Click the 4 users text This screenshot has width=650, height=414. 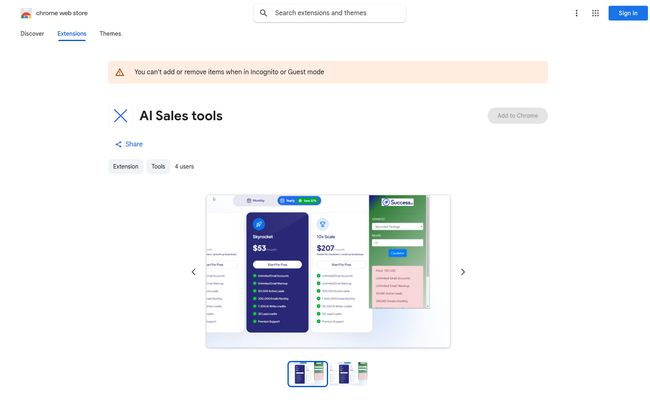click(184, 167)
